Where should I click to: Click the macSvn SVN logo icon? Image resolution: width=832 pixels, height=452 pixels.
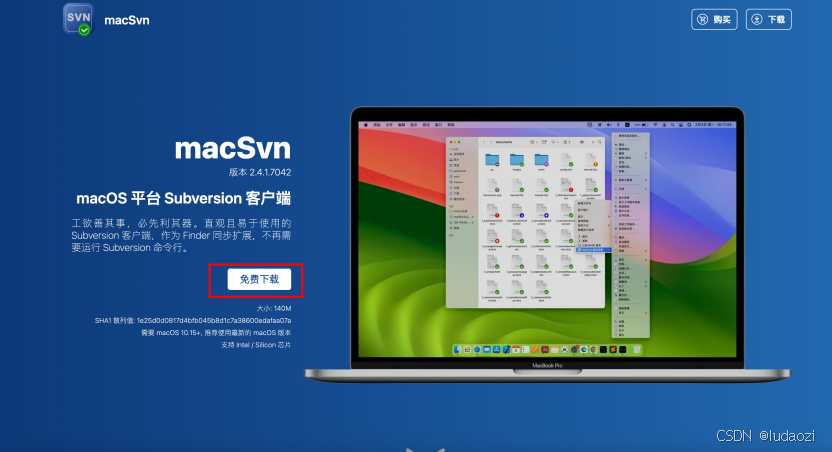[79, 19]
